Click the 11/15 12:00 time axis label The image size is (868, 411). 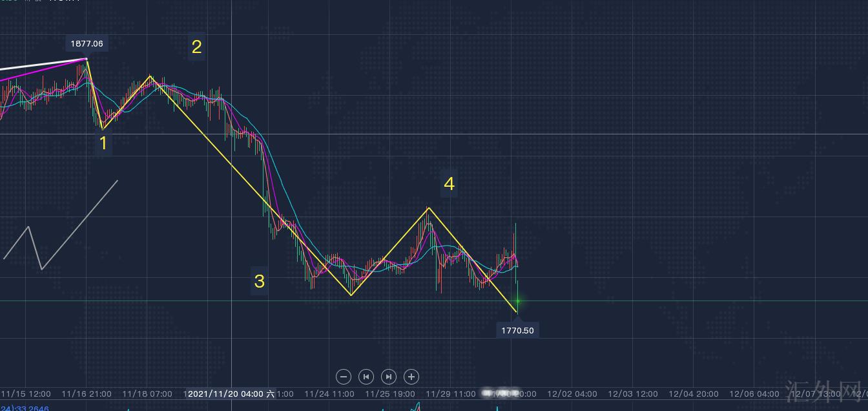click(x=26, y=394)
